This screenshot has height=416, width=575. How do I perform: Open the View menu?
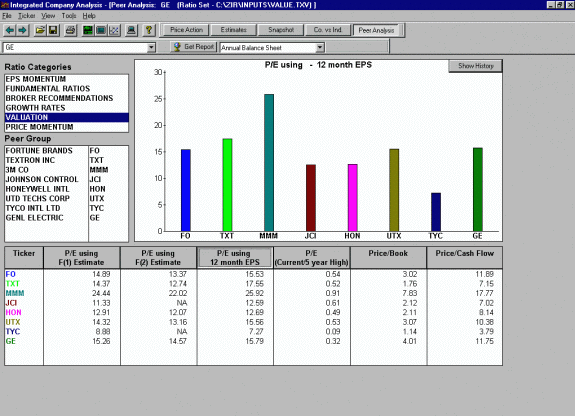tap(48, 16)
